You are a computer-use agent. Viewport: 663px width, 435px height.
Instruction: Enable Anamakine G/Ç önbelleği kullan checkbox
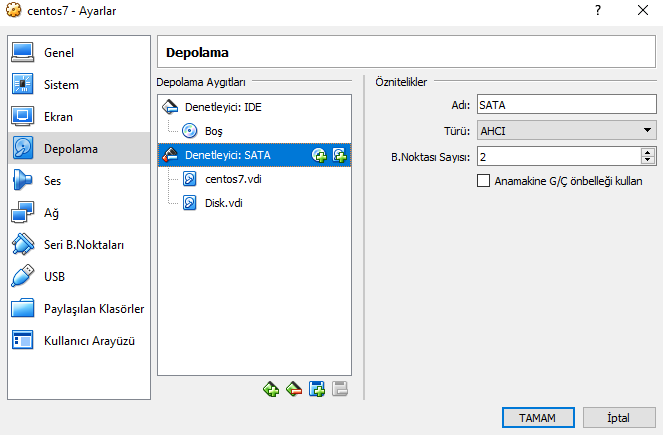point(485,181)
